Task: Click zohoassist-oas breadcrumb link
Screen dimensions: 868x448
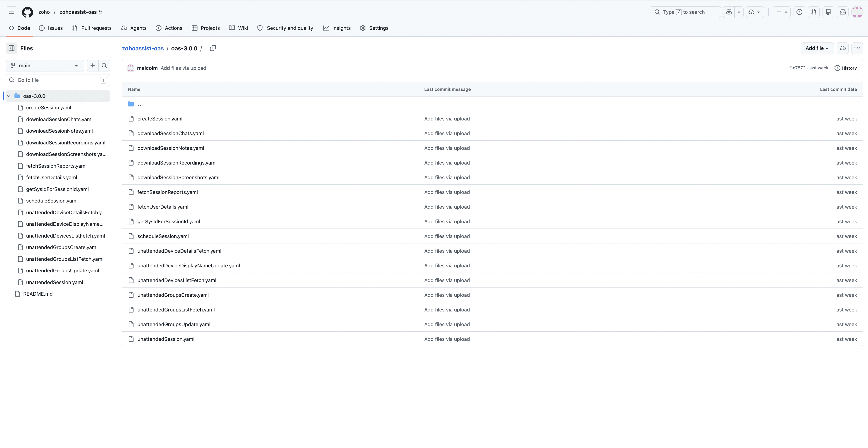Action: point(143,48)
